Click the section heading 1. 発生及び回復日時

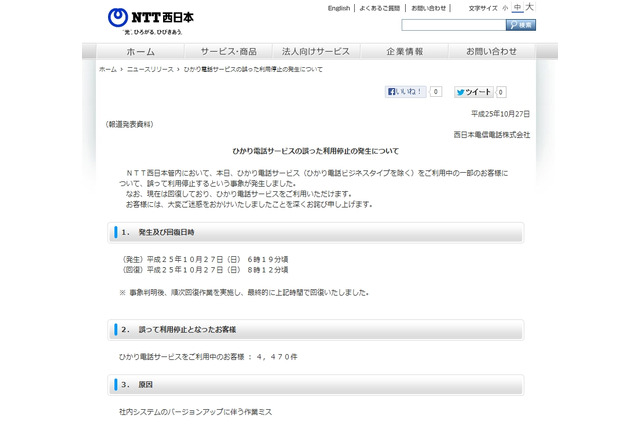pyautogui.click(x=316, y=233)
